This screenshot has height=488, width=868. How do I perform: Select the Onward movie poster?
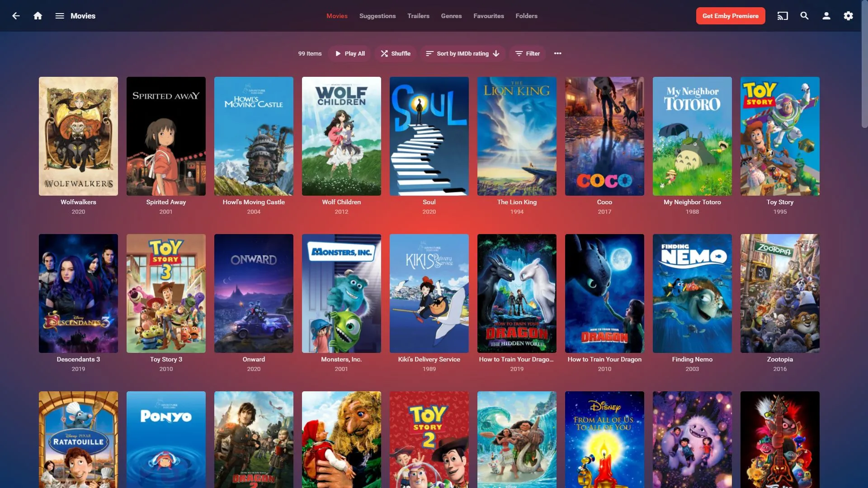(x=254, y=293)
